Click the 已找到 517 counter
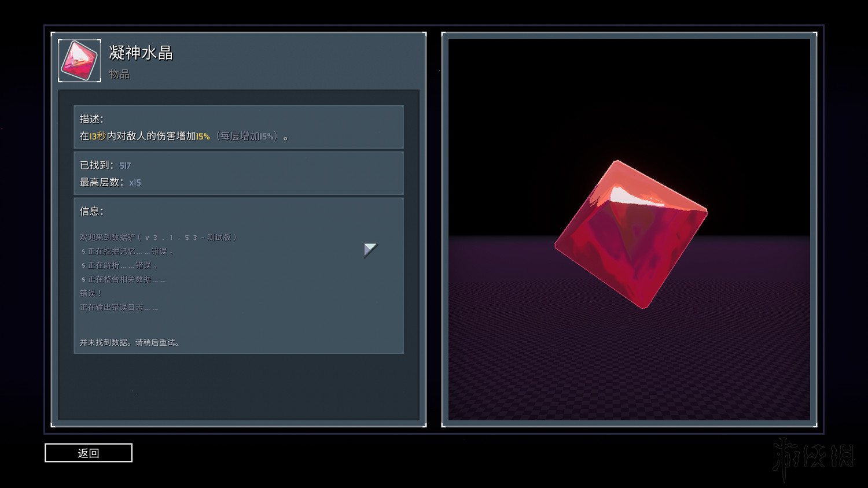Screen dimensions: 868x488 click(x=105, y=165)
